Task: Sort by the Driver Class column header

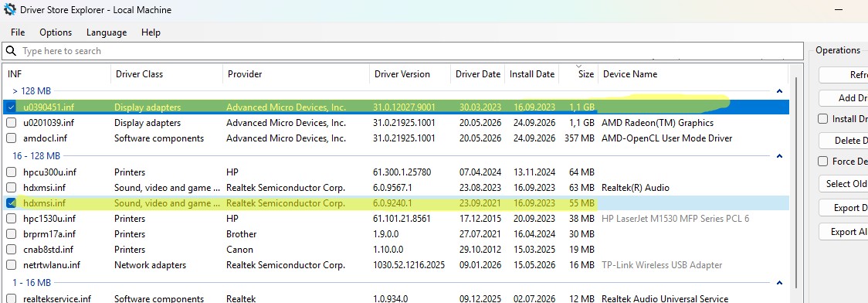Action: coord(167,73)
